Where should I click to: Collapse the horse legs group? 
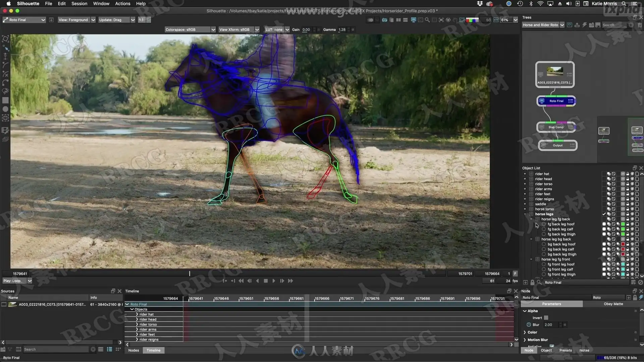[x=525, y=214]
